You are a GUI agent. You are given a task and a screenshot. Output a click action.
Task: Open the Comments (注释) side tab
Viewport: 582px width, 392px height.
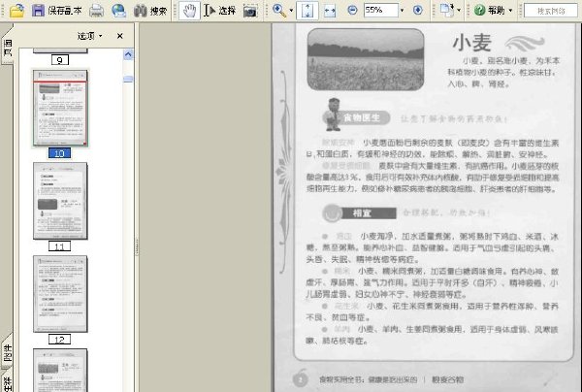click(x=7, y=382)
